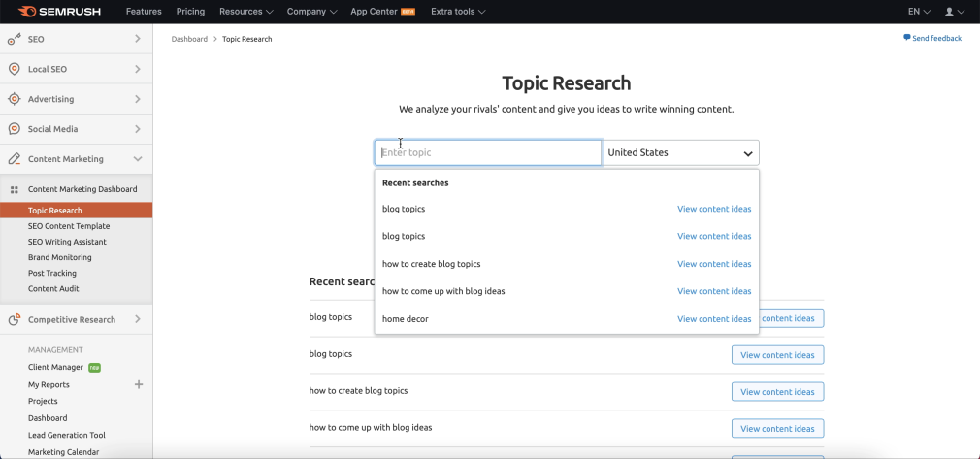This screenshot has height=459, width=980.
Task: Open the EN language dropdown
Action: tap(919, 12)
